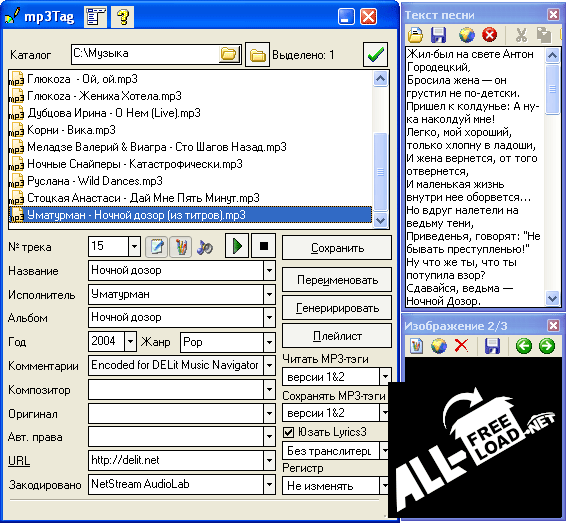Click the Плейлист button
Viewport: 566px width, 523px height.
point(337,336)
